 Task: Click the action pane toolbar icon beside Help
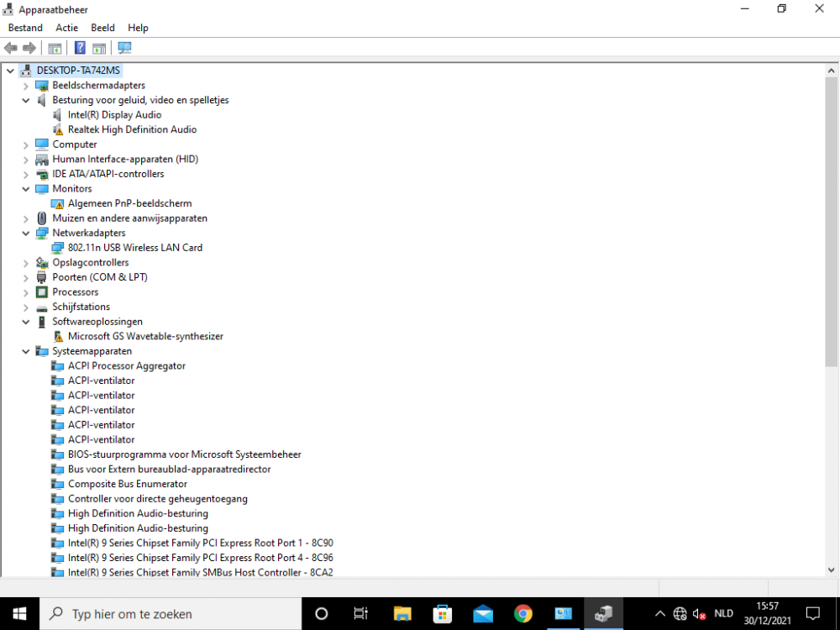pyautogui.click(x=99, y=48)
